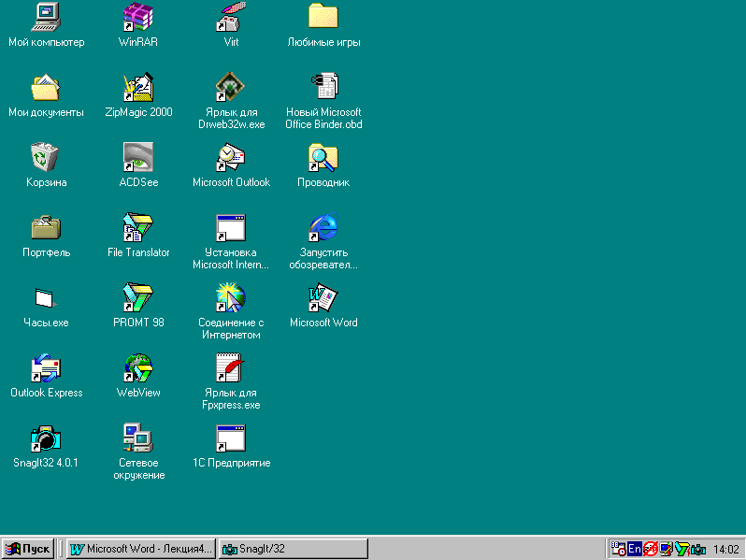Click the En language indicator in tray
Screen dimensions: 746x560
point(635,549)
